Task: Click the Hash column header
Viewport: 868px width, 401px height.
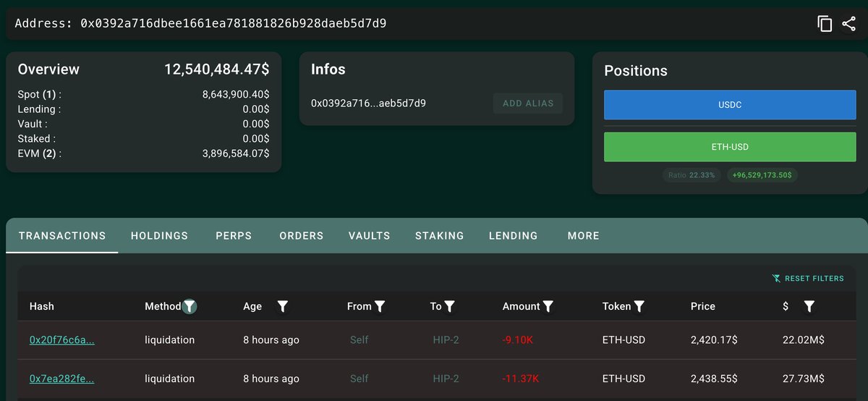Action: click(x=41, y=306)
